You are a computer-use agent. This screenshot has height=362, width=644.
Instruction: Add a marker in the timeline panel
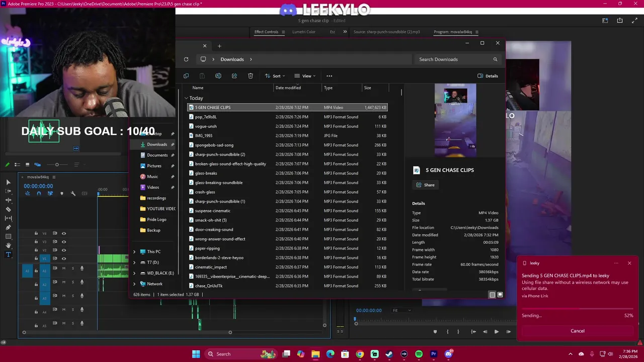(x=62, y=194)
